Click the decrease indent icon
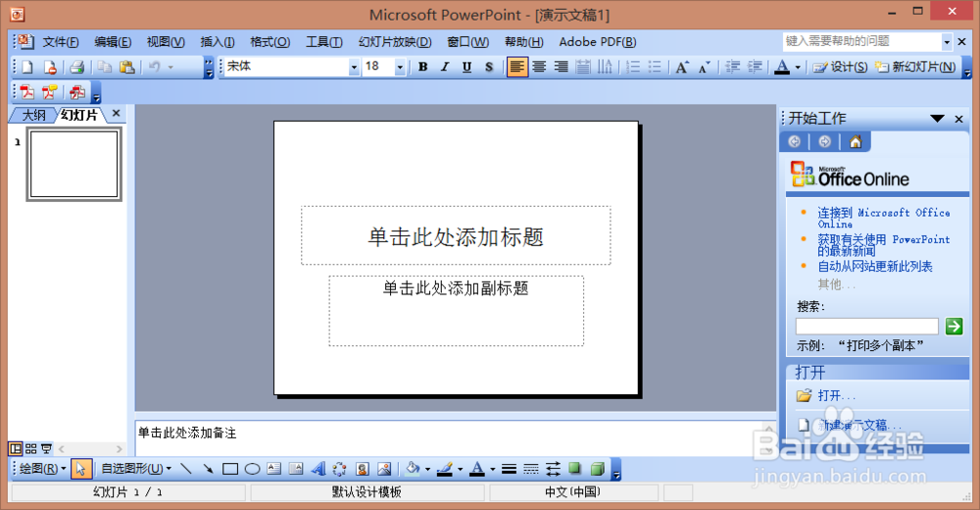 point(732,67)
